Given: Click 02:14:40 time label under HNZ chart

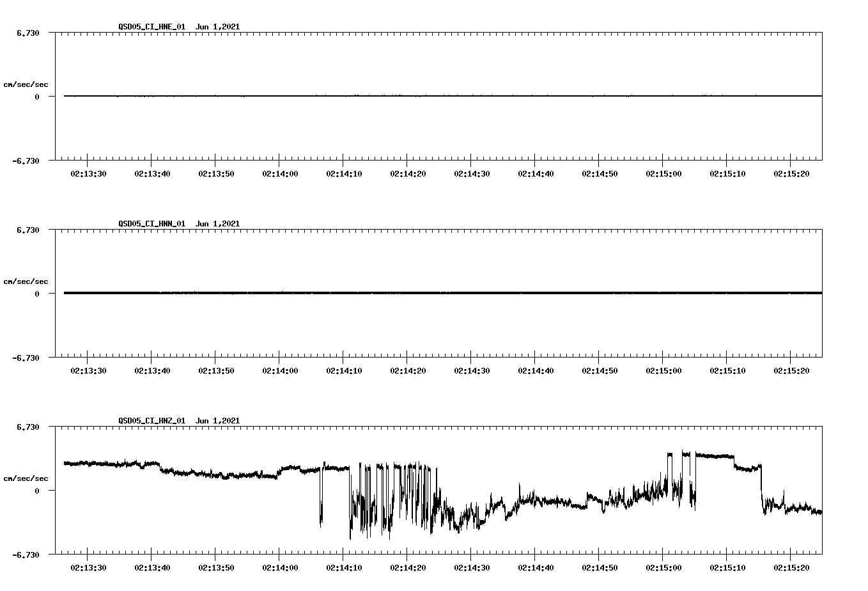Looking at the screenshot, I should tap(536, 568).
